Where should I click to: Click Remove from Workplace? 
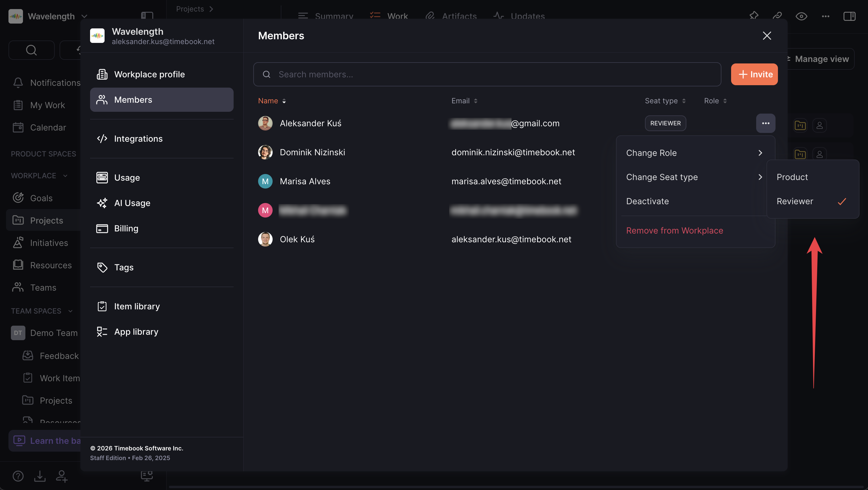click(x=674, y=231)
